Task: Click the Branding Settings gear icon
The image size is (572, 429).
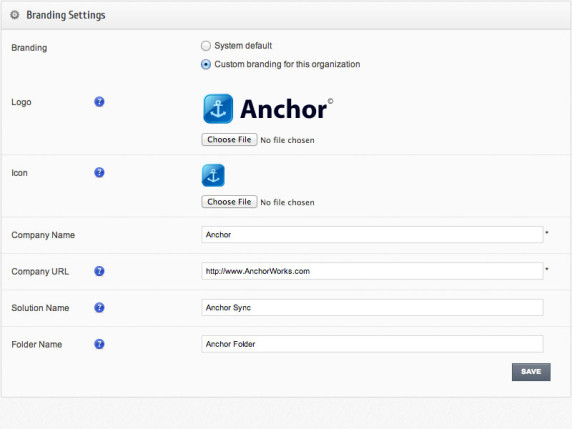Action: click(x=15, y=15)
